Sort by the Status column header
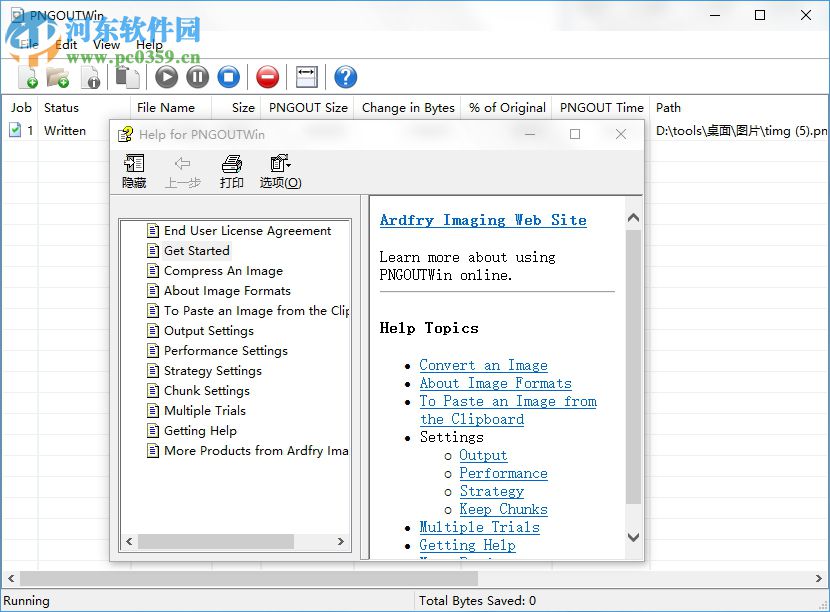Image resolution: width=830 pixels, height=612 pixels. click(x=85, y=107)
